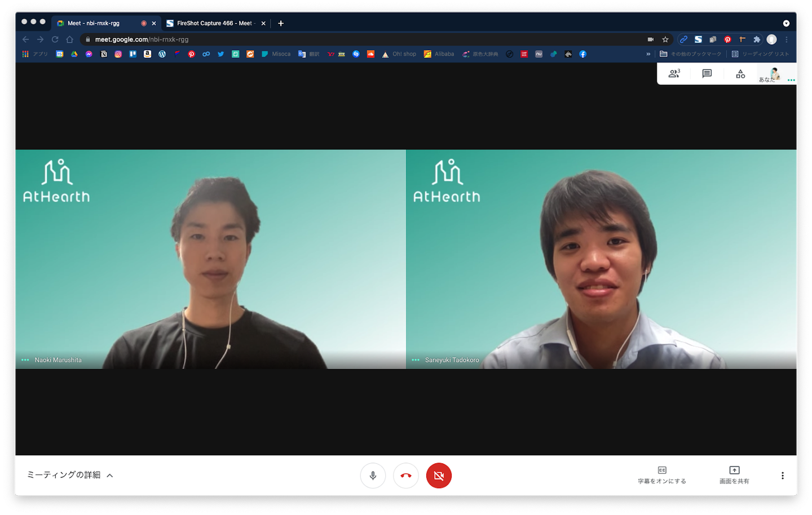Turn on captions (字幕をオンにする)

[662, 475]
